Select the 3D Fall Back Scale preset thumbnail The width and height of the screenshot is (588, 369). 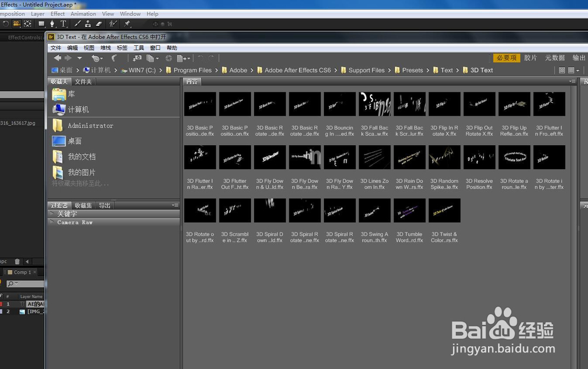(x=374, y=104)
